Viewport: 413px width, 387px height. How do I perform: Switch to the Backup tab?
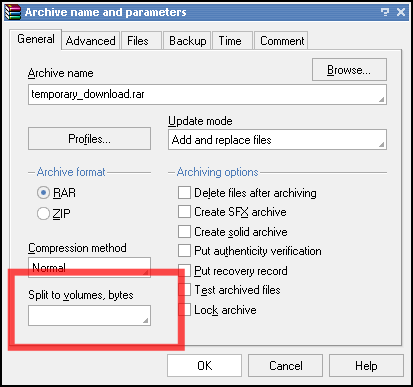click(187, 41)
